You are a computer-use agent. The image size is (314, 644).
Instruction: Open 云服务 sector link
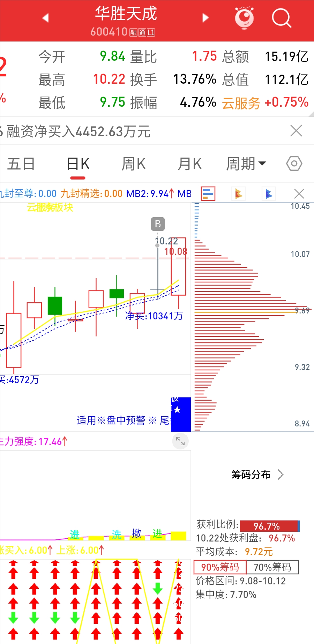coord(241,103)
